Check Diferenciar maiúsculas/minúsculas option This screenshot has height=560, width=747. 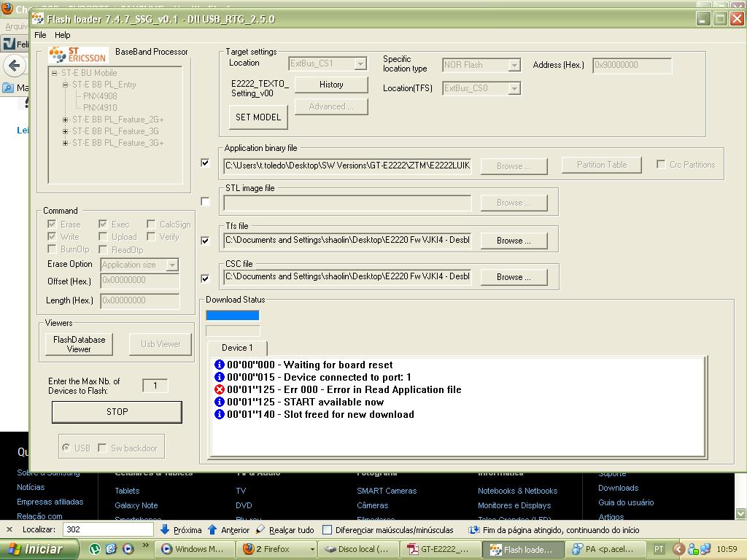[328, 529]
